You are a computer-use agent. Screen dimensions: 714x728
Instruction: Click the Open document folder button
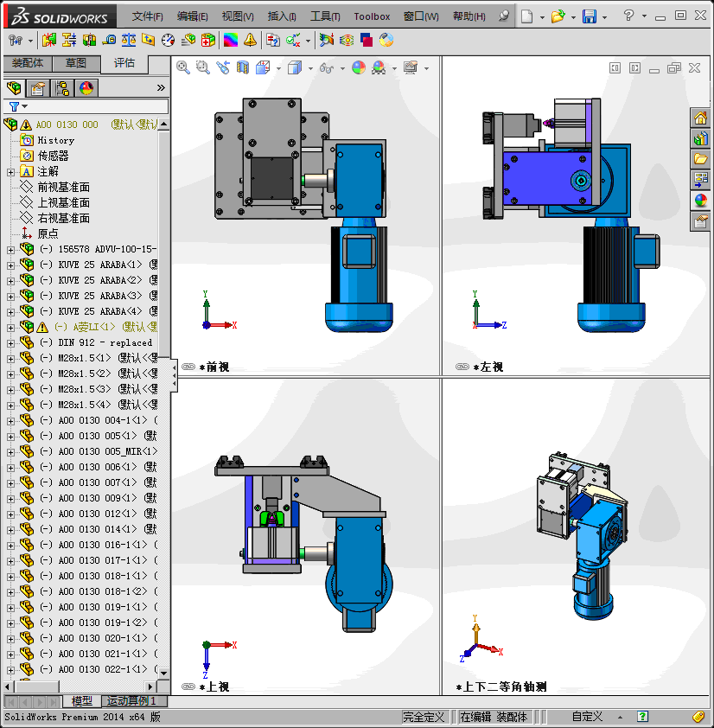[x=558, y=16]
